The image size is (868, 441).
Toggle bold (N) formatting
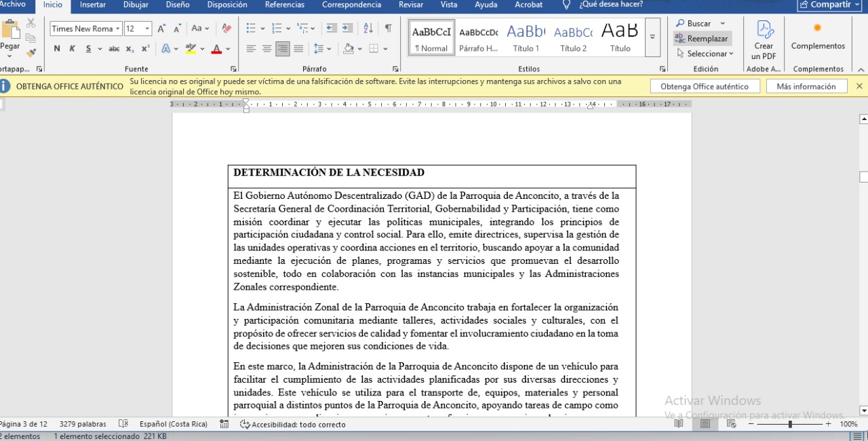[57, 49]
